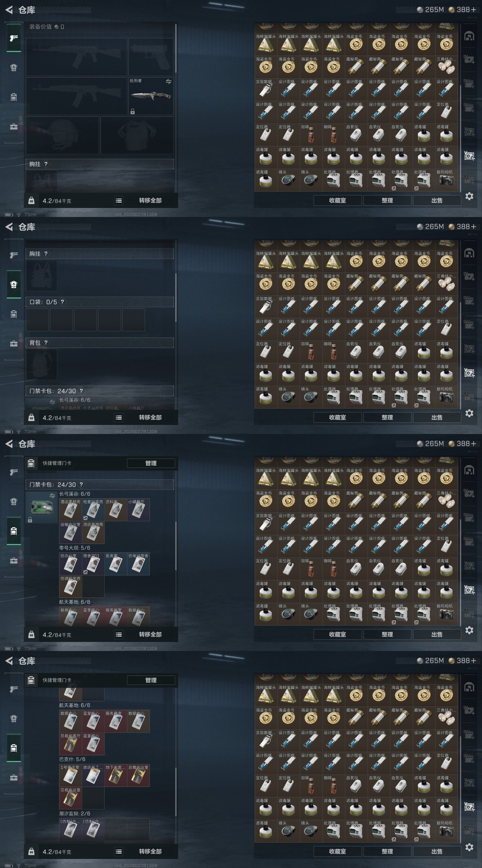Select the 运输会议室 keycard
This screenshot has width=482, height=868.
click(70, 532)
